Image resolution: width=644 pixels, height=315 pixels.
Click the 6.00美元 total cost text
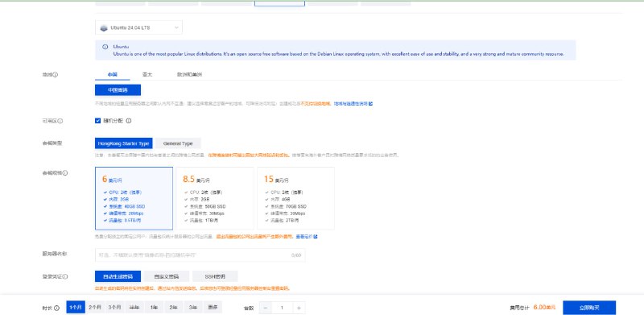click(x=545, y=307)
